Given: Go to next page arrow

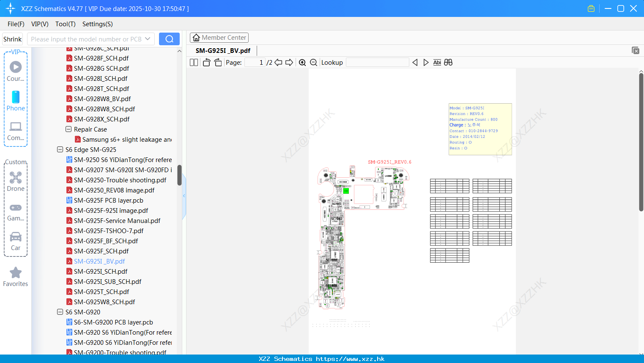Looking at the screenshot, I should pyautogui.click(x=289, y=62).
